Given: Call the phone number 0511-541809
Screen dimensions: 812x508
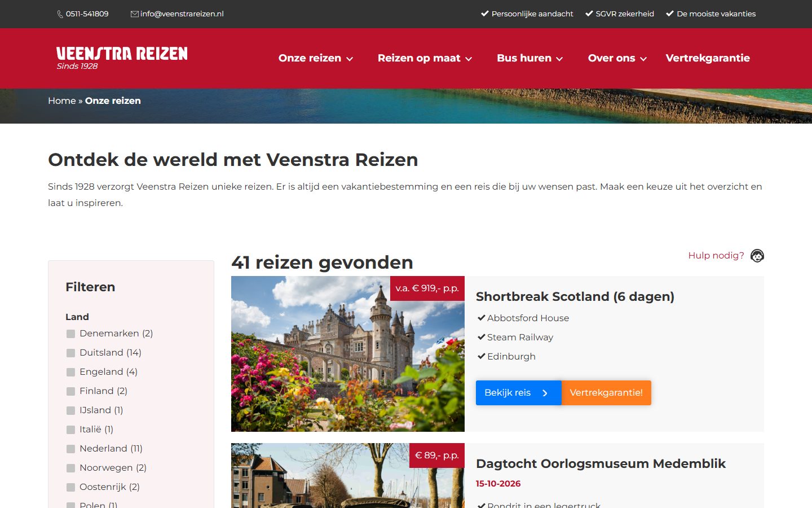Looking at the screenshot, I should tap(87, 14).
